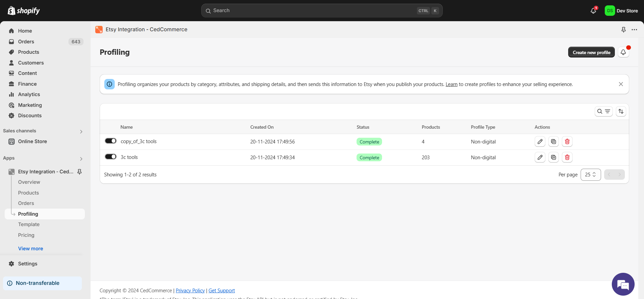Go to next page arrow
Viewport: 644px width, 299px height.
tap(620, 175)
